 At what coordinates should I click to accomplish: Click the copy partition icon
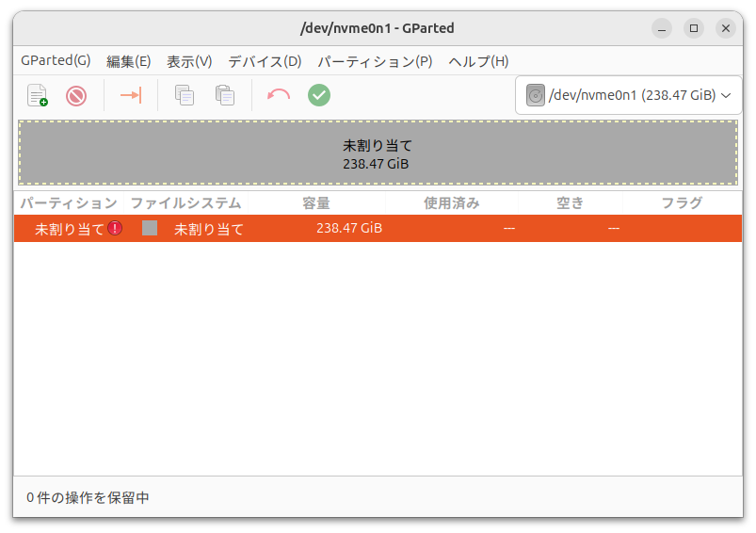[x=185, y=95]
